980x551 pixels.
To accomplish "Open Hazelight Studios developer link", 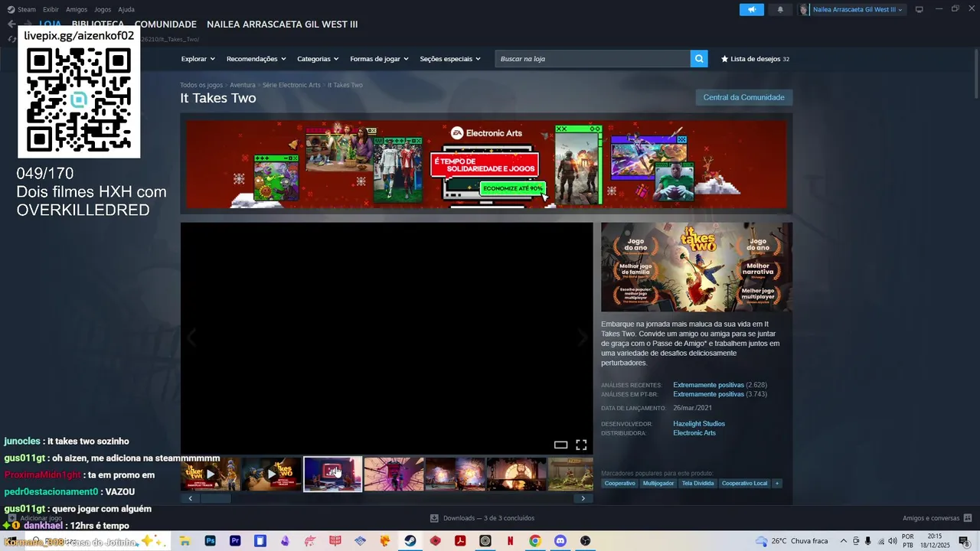I will (x=699, y=423).
